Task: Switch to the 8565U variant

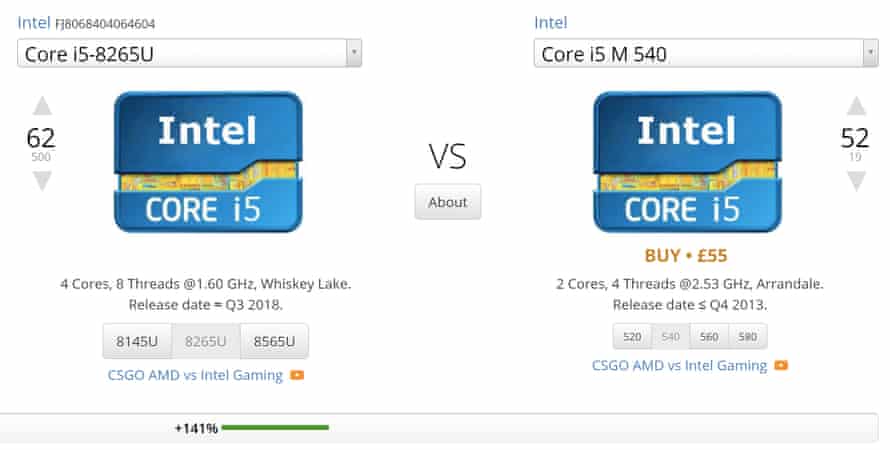Action: 274,342
